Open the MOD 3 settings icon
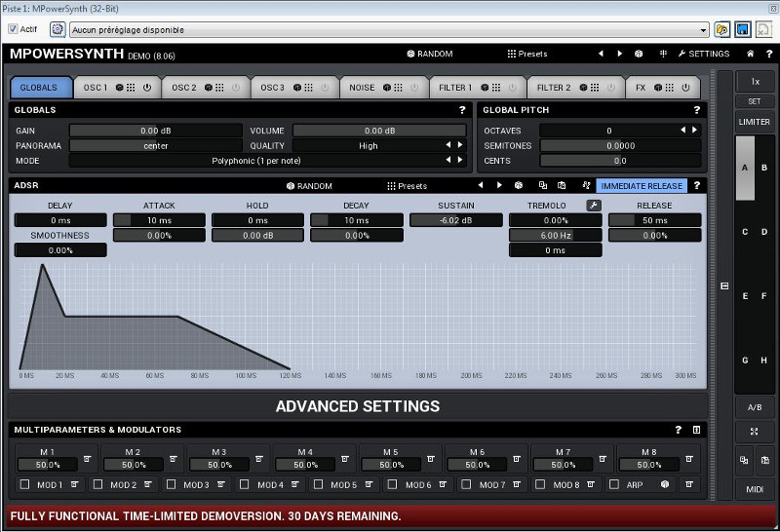The width and height of the screenshot is (780, 532). point(221,484)
